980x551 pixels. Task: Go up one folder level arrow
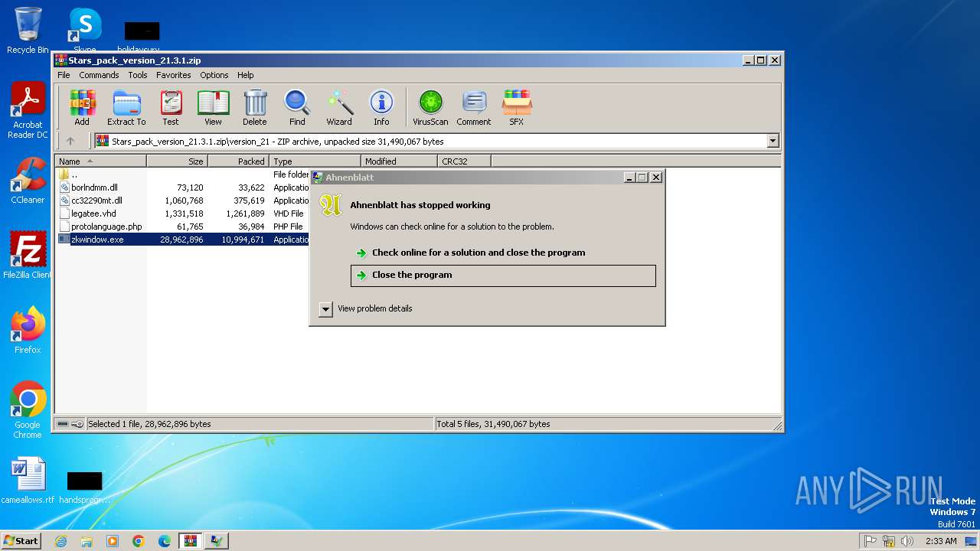(x=70, y=141)
